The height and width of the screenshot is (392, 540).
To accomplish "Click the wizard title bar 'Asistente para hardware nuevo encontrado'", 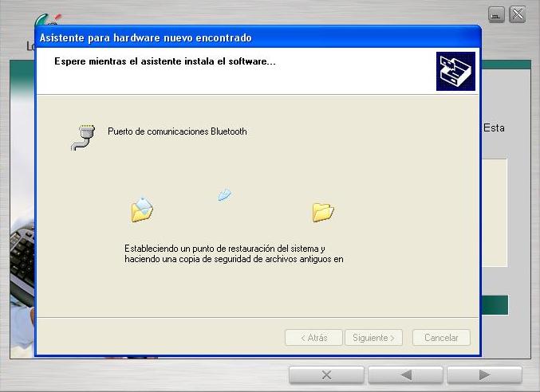I will point(146,37).
